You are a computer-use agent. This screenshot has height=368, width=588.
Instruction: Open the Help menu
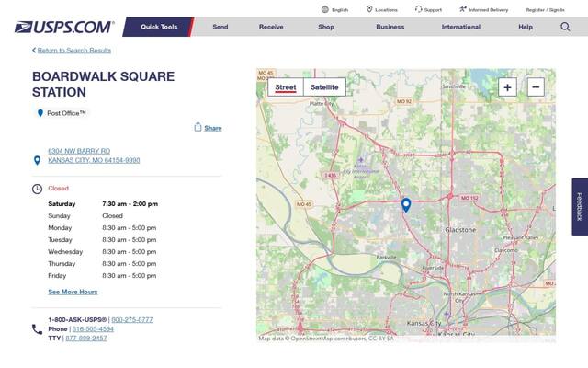[526, 27]
